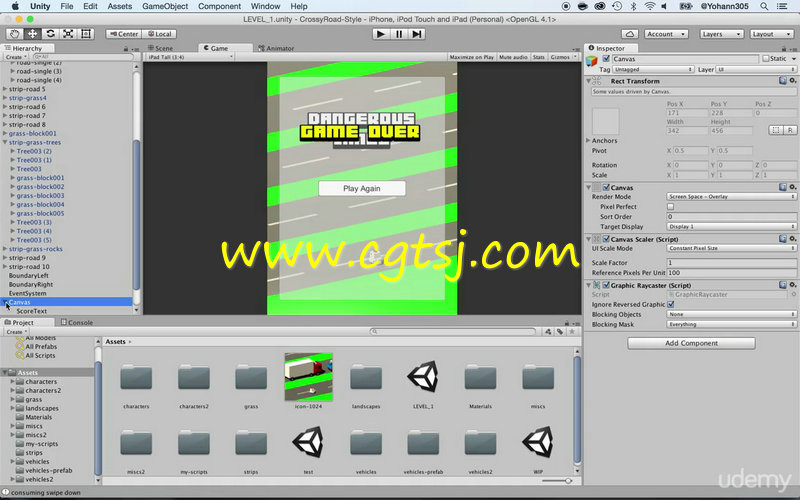800x500 pixels.
Task: Open the Bluetooth status menu
Action: tap(633, 6)
